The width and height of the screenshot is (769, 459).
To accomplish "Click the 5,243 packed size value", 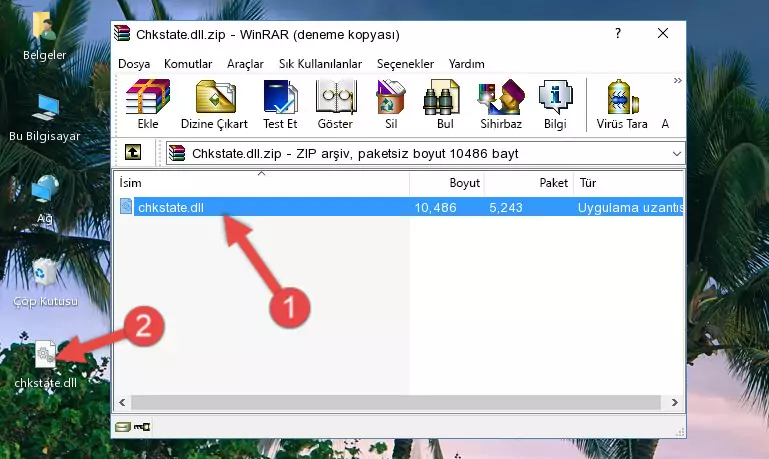I will pos(506,207).
